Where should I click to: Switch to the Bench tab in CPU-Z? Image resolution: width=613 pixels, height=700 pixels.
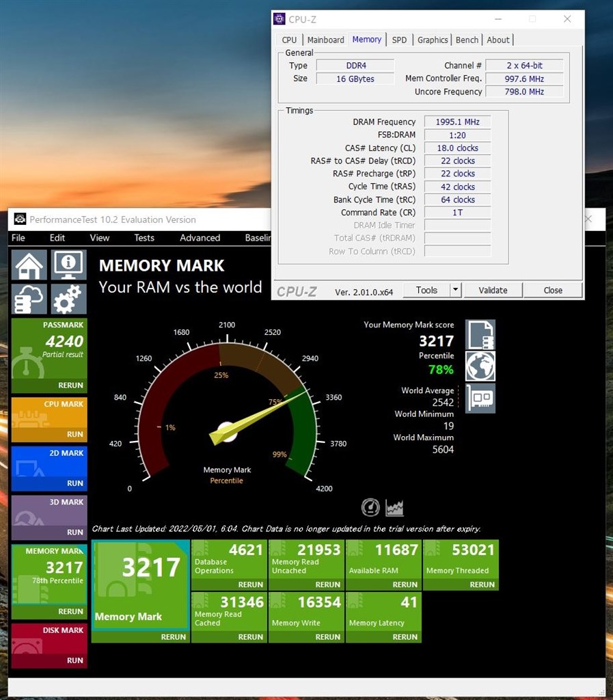click(467, 40)
